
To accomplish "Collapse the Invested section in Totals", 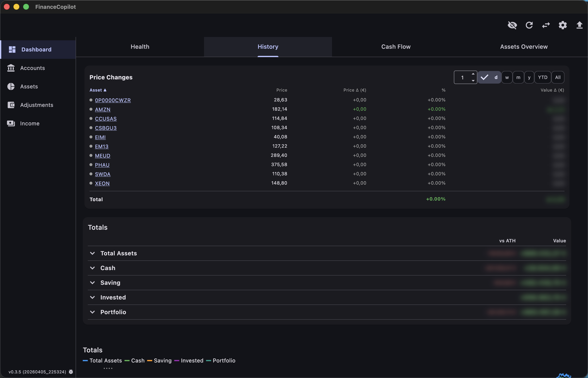I will pos(93,297).
